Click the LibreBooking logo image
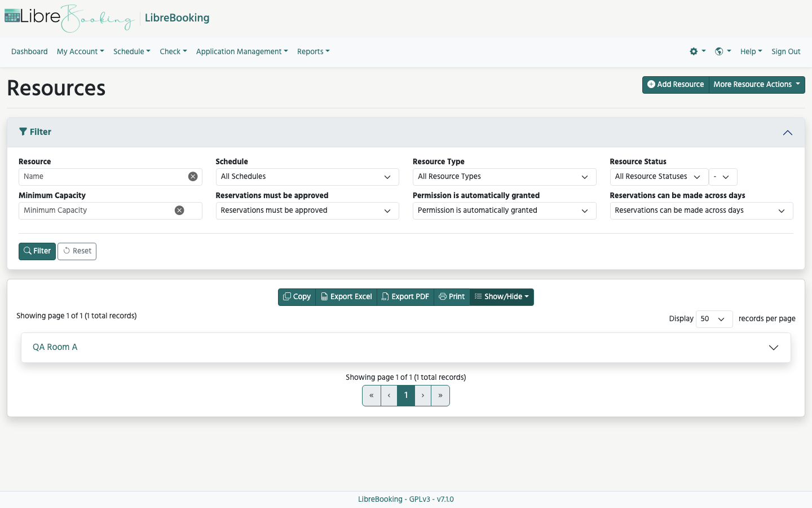Image resolution: width=812 pixels, height=508 pixels. 69,18
